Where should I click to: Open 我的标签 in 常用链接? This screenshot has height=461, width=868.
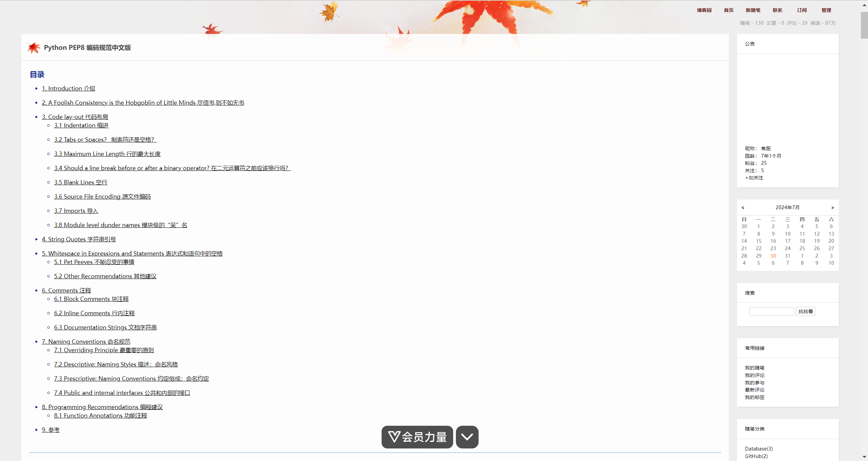point(755,397)
